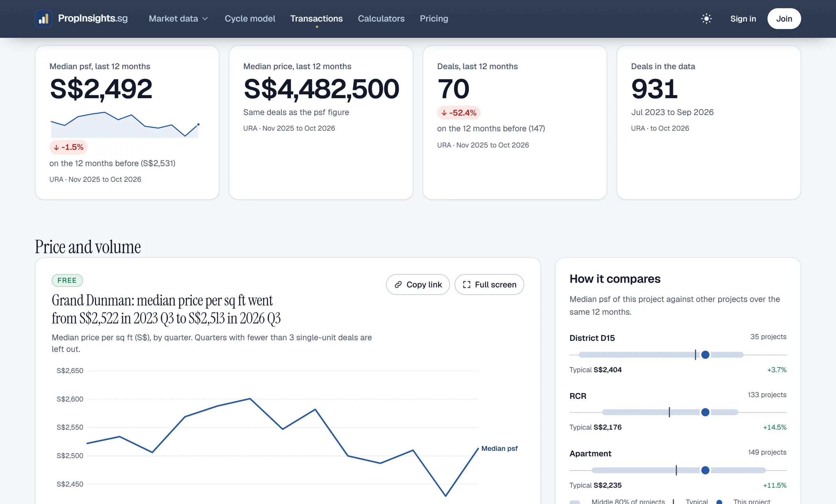Go to the Transactions tab

click(316, 18)
